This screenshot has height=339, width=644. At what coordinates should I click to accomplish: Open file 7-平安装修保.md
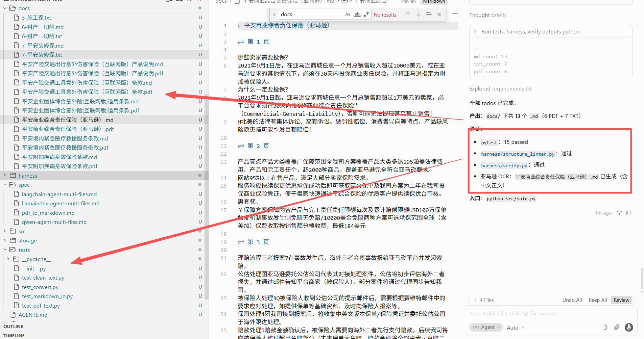(43, 46)
